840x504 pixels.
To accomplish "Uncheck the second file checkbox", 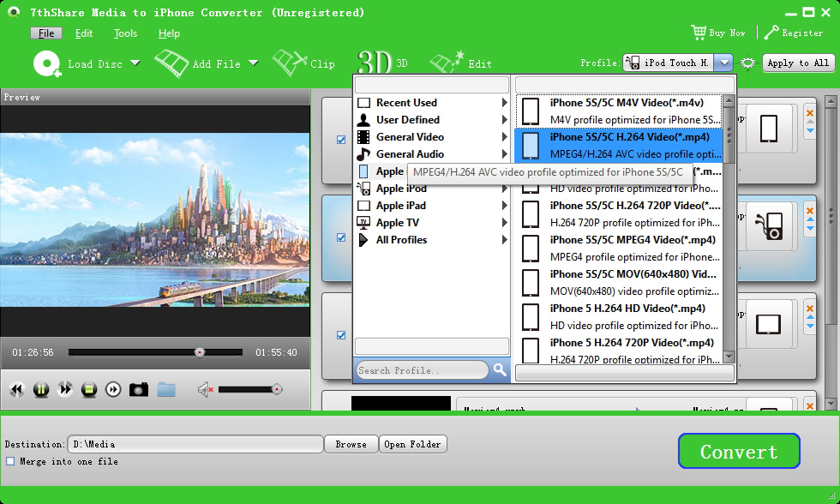I will [341, 237].
